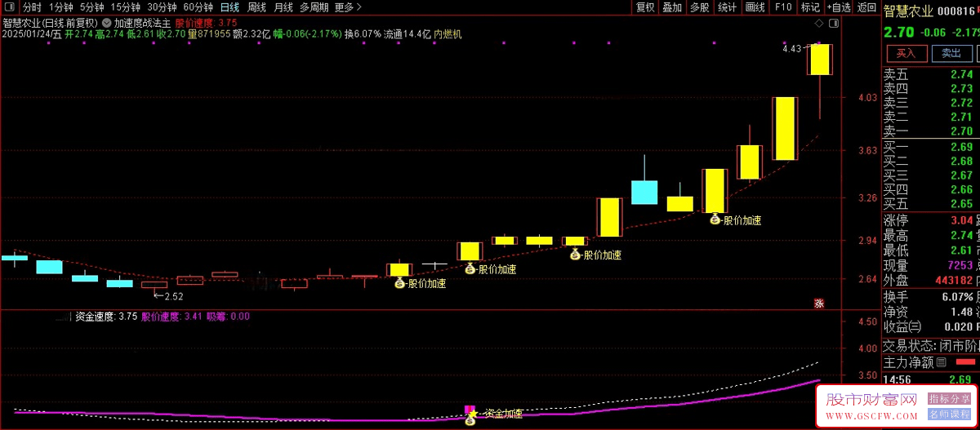
Task: Click the 卖五 ask row
Action: coord(930,74)
